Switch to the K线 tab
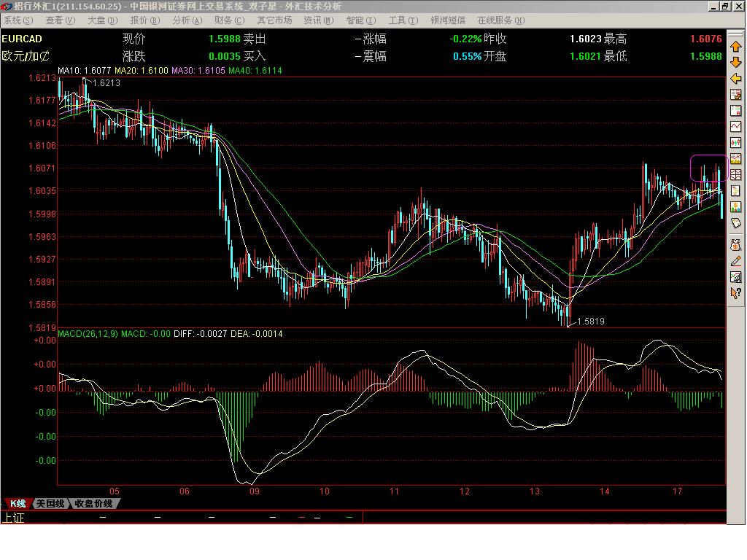The width and height of the screenshot is (747, 560). pyautogui.click(x=18, y=503)
